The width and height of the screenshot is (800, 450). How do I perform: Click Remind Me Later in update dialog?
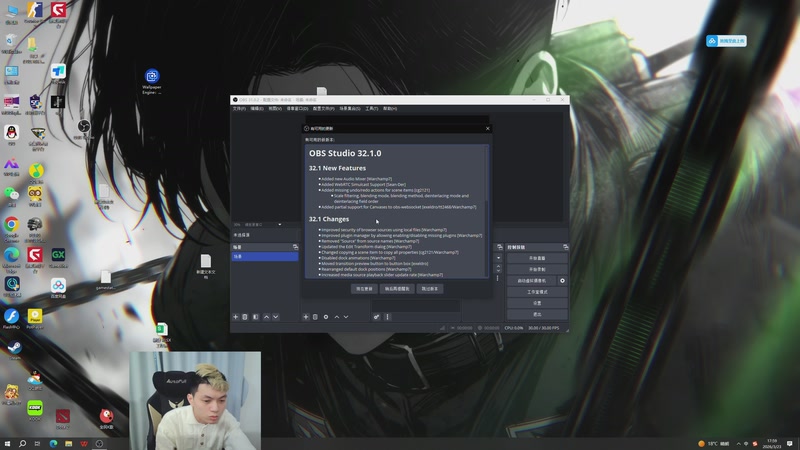397,289
